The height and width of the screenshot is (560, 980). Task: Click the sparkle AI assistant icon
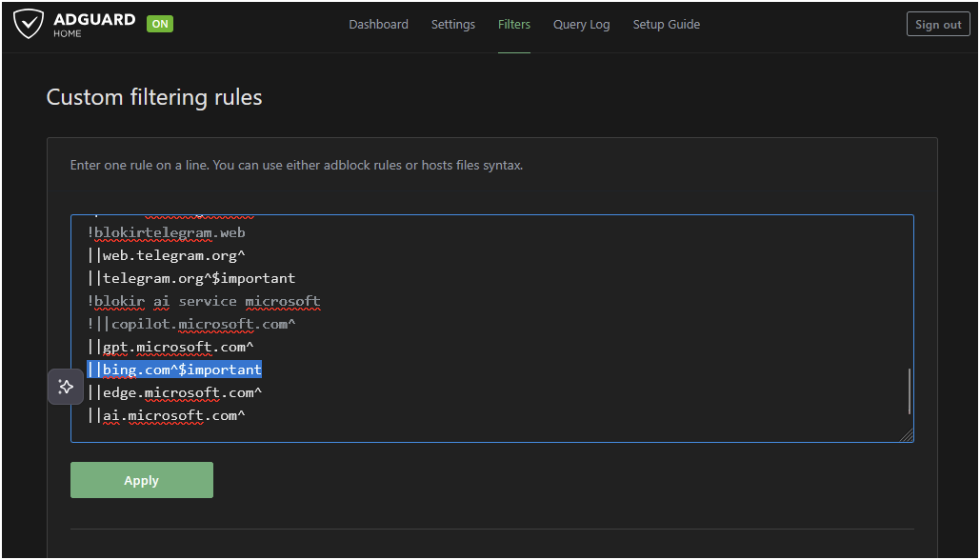tap(66, 387)
